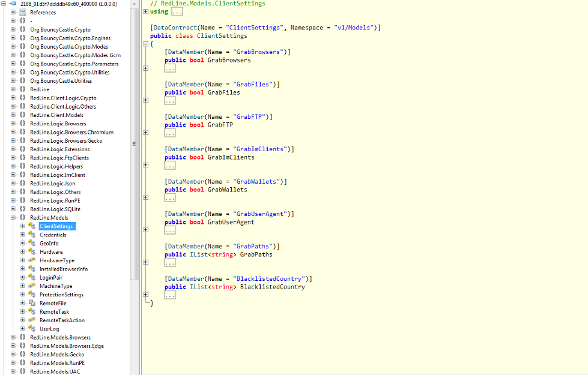Click the ellipsis box under GrabWallets
The width and height of the screenshot is (588, 375).
[x=170, y=198]
